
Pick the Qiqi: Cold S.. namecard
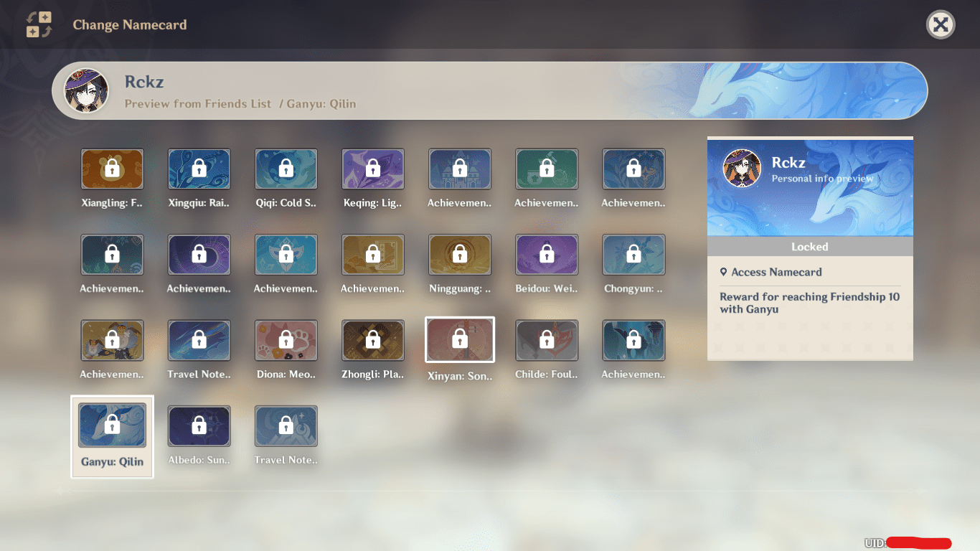(286, 169)
